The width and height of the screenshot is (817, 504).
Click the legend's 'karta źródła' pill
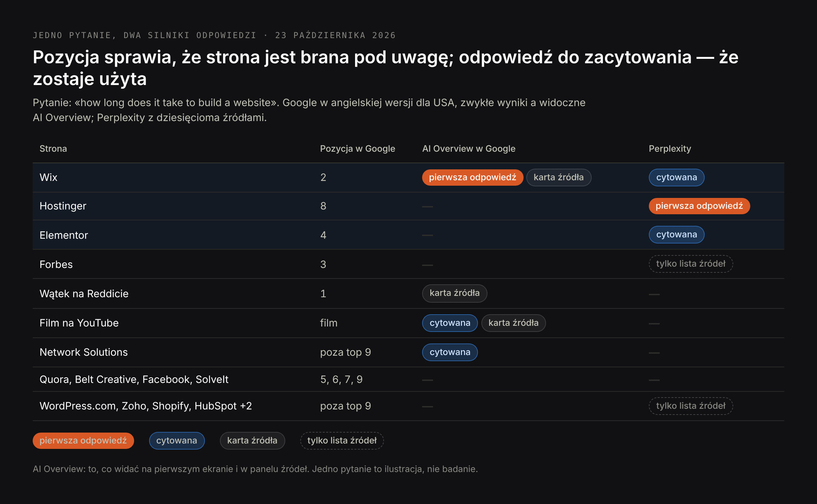pos(252,440)
